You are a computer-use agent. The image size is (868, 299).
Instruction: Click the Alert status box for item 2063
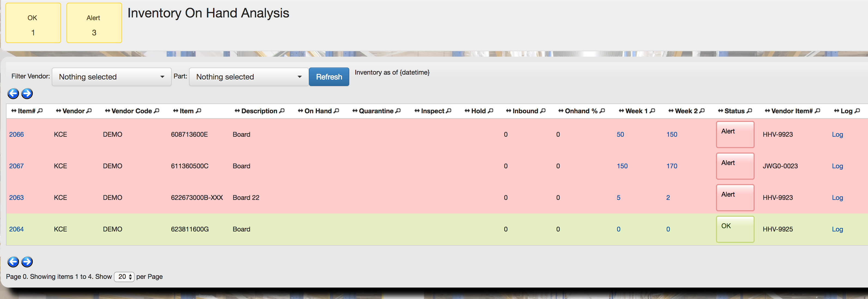click(x=735, y=198)
